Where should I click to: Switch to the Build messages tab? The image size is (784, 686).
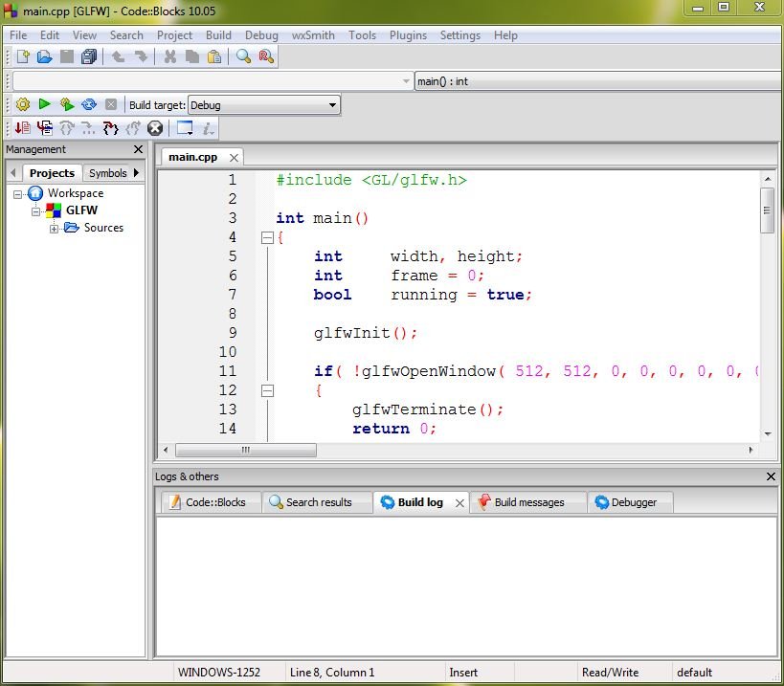coord(528,502)
